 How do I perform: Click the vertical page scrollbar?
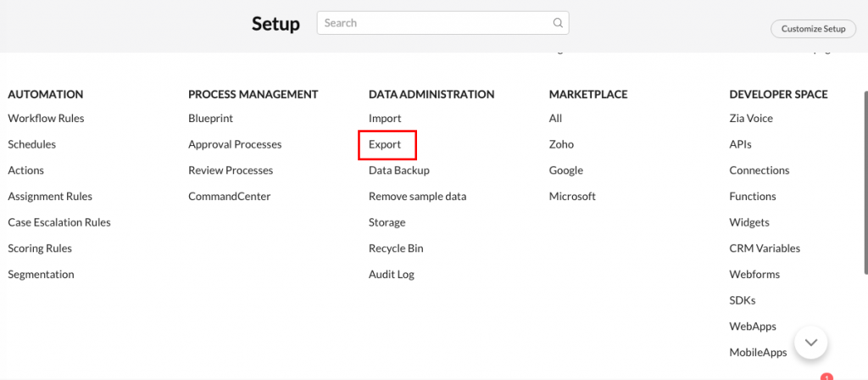(x=865, y=183)
